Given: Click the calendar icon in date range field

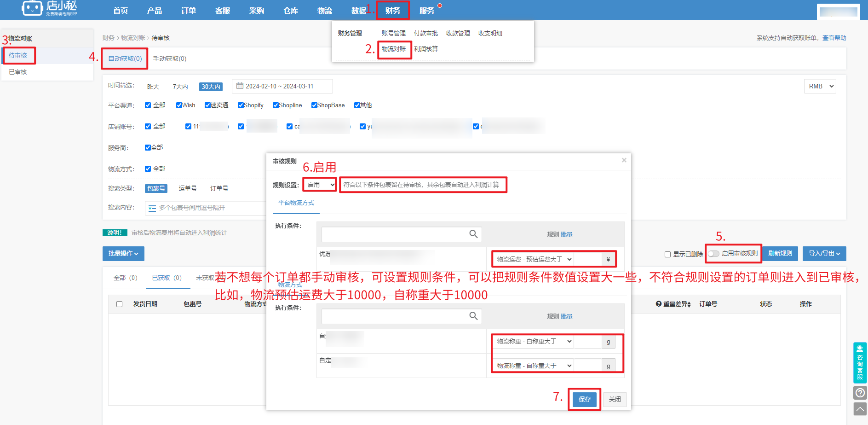Looking at the screenshot, I should tap(240, 86).
